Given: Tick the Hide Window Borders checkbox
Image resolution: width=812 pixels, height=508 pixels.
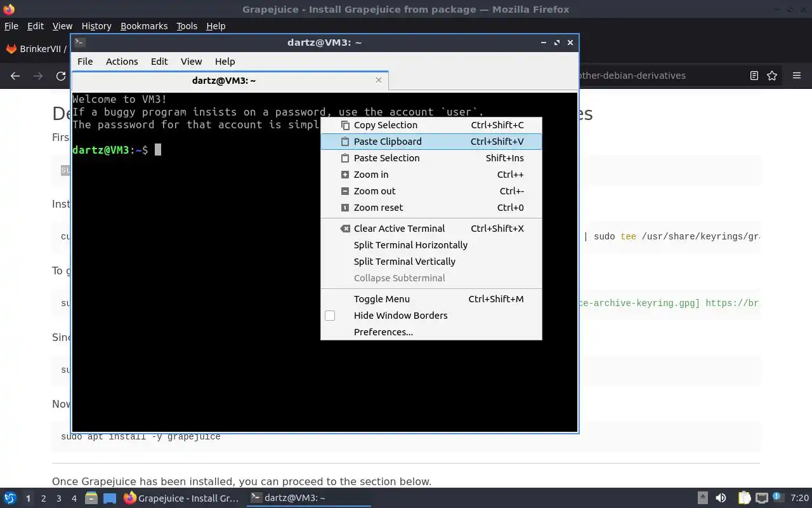Looking at the screenshot, I should (330, 316).
